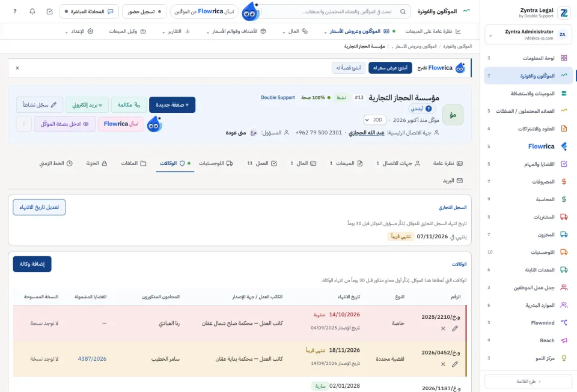Open Flowrica in the sidebar

[528, 146]
